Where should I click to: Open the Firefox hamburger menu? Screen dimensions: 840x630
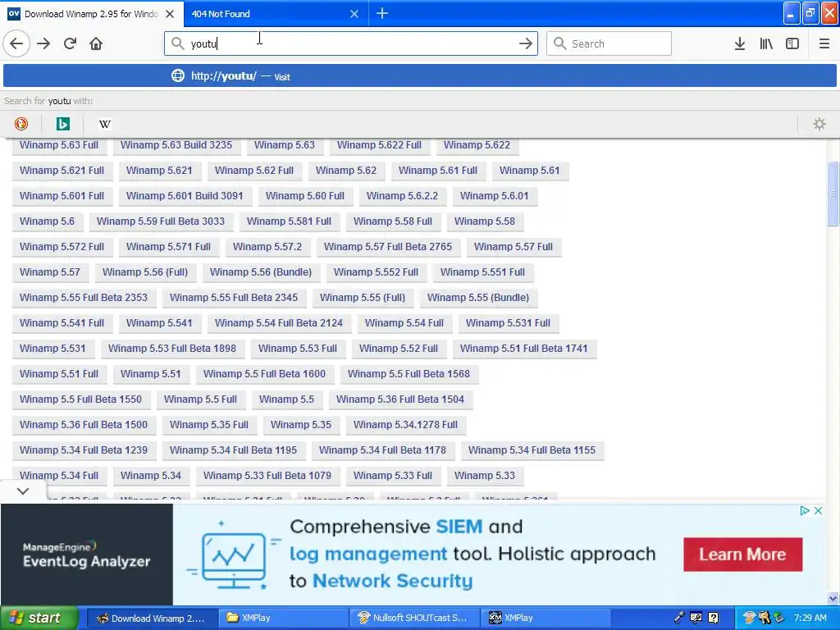click(824, 43)
